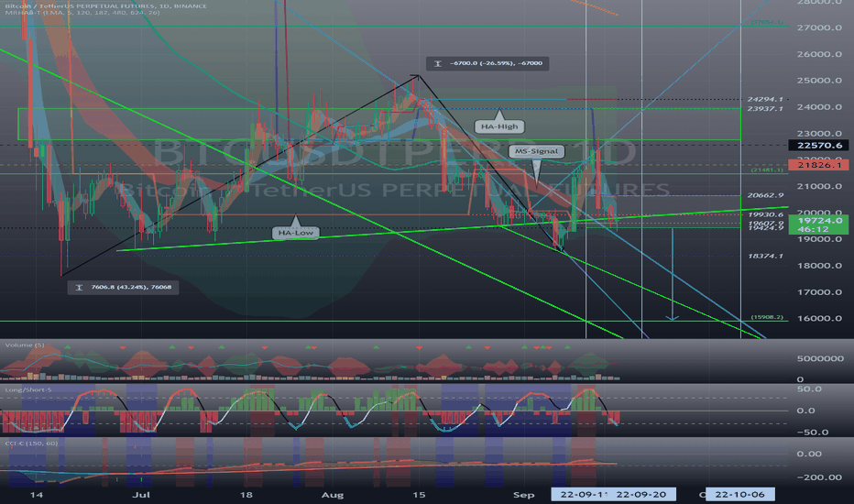Click the HA-Low callout label
The width and height of the screenshot is (854, 504).
[296, 233]
